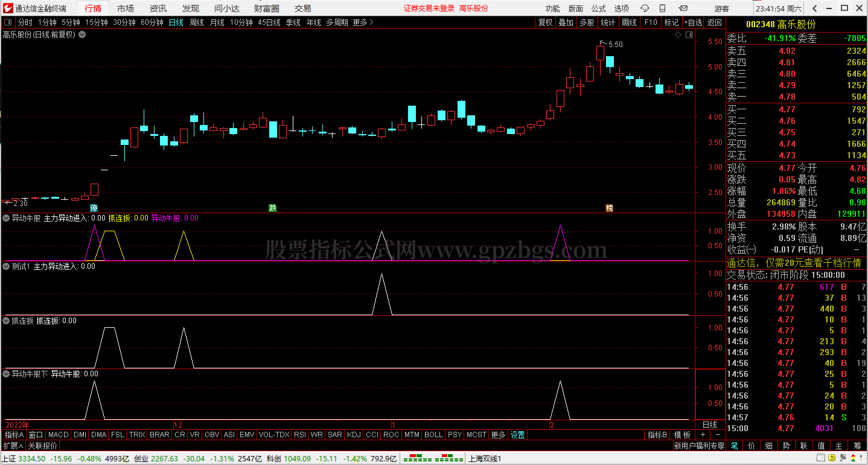Click the panel layout icon at chart top-right
Viewport: 868px width, 465px height.
click(x=689, y=35)
